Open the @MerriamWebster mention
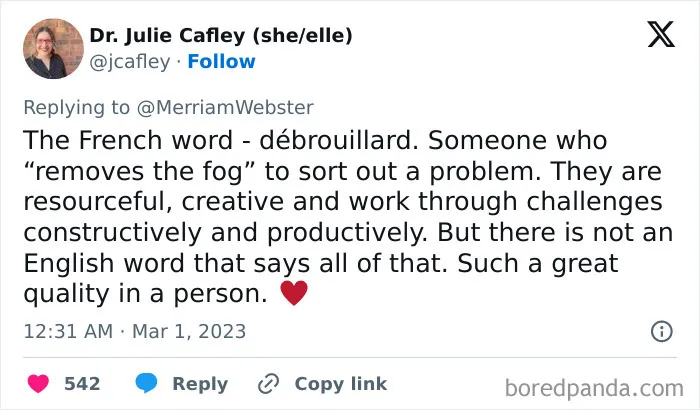 pyautogui.click(x=225, y=108)
